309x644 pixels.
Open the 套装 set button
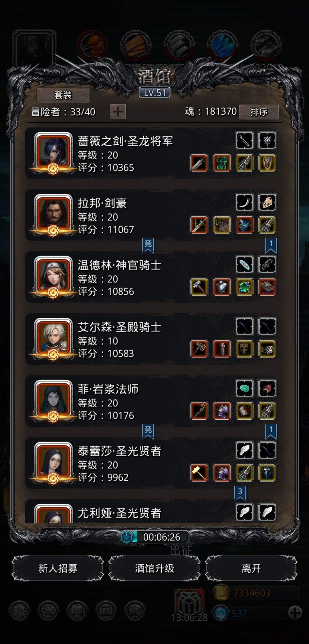[63, 95]
